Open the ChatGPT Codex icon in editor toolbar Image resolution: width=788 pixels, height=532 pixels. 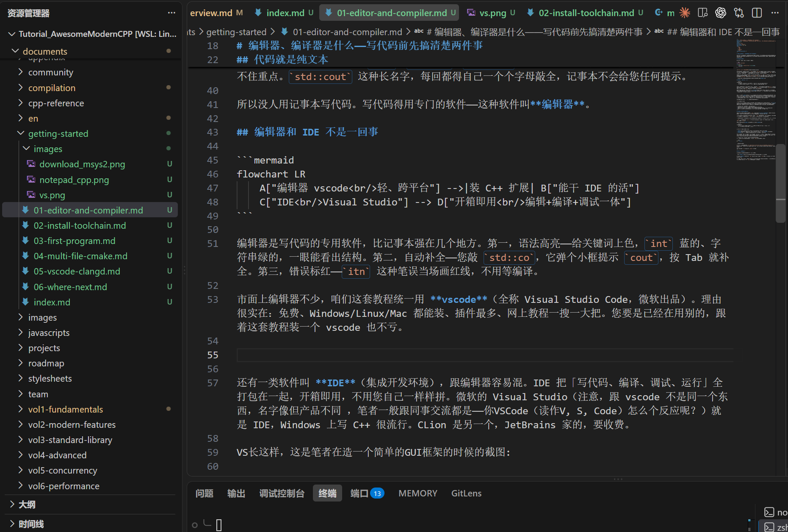click(721, 13)
